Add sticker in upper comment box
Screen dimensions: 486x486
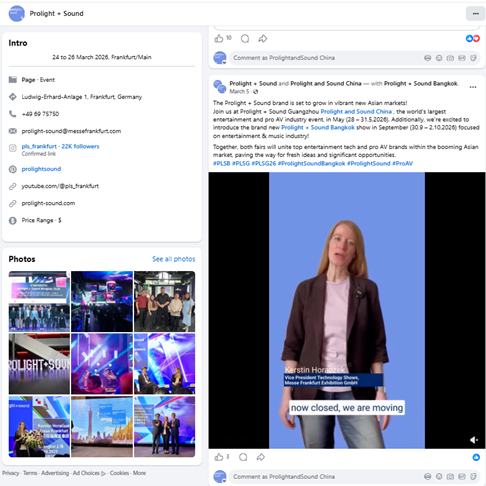click(x=473, y=58)
